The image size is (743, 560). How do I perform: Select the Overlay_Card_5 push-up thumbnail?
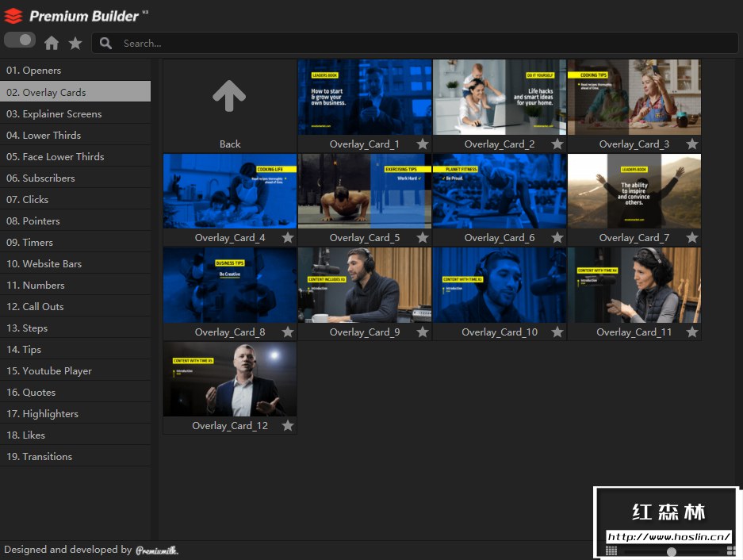pyautogui.click(x=365, y=191)
